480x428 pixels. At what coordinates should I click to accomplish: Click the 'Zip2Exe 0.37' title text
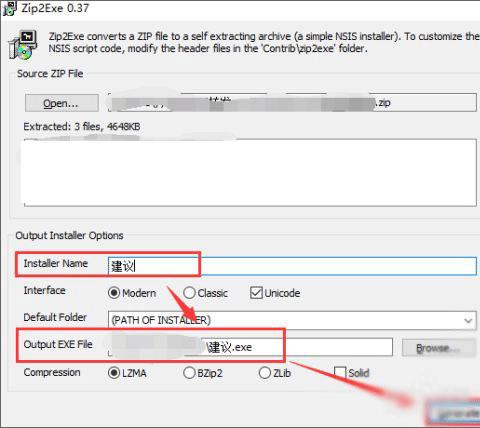pyautogui.click(x=55, y=8)
